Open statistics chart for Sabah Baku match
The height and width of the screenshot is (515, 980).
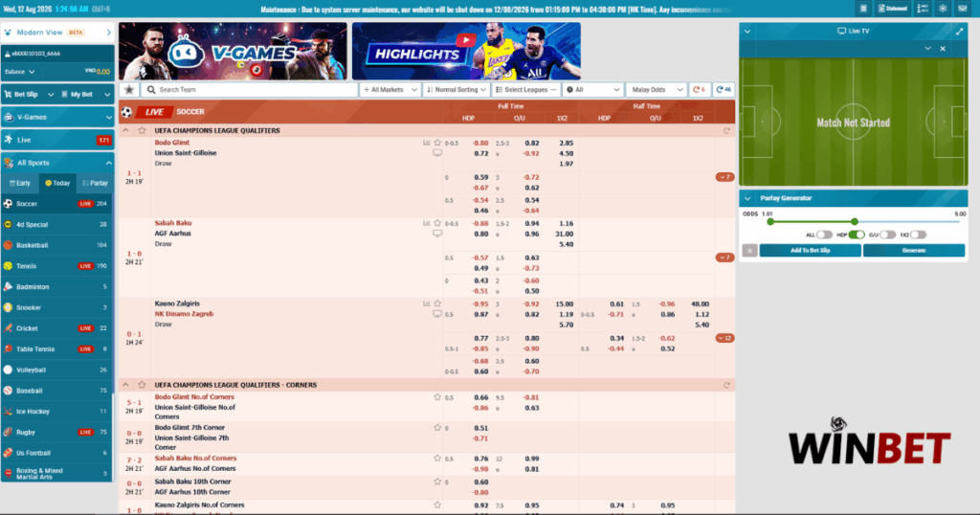pos(427,223)
